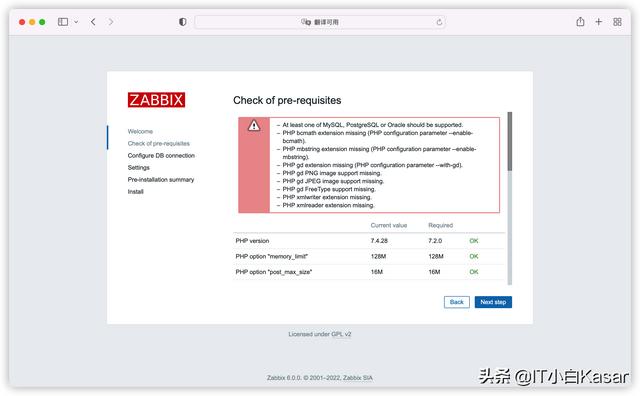Show the tab overview grid icon
640x396 pixels.
(617, 22)
